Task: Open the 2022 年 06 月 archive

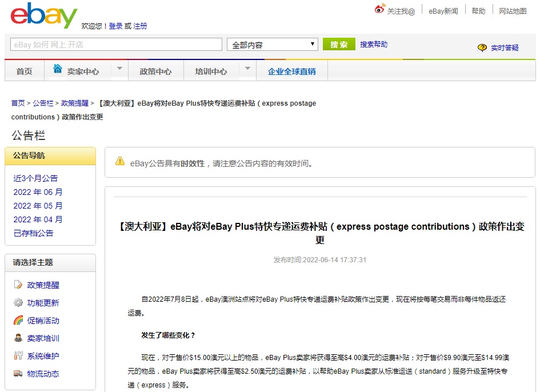Action: 38,192
